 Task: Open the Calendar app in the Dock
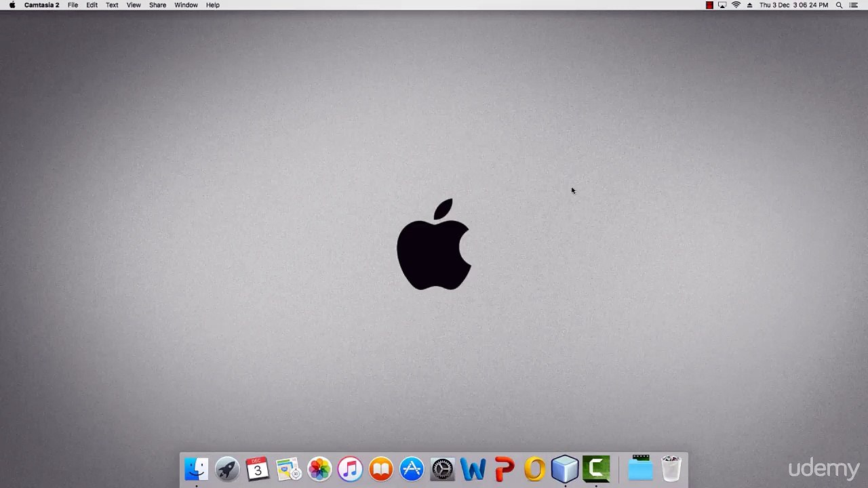click(258, 469)
